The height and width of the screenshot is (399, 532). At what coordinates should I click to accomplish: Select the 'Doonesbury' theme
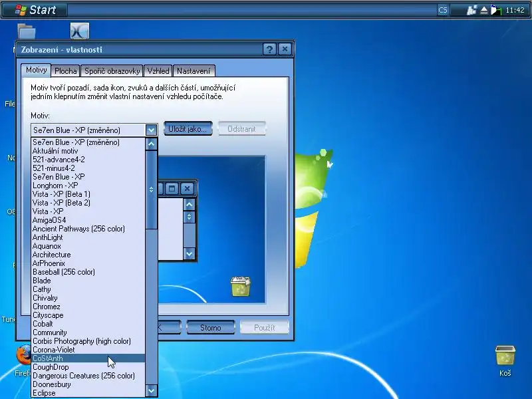pyautogui.click(x=88, y=384)
